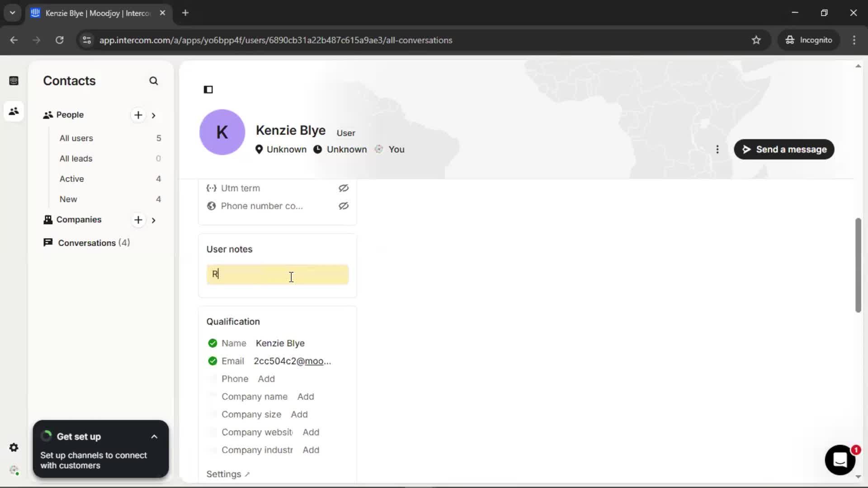Click the Kenzie Blye profile name heading
Screen dimensions: 868x488
pos(291,130)
